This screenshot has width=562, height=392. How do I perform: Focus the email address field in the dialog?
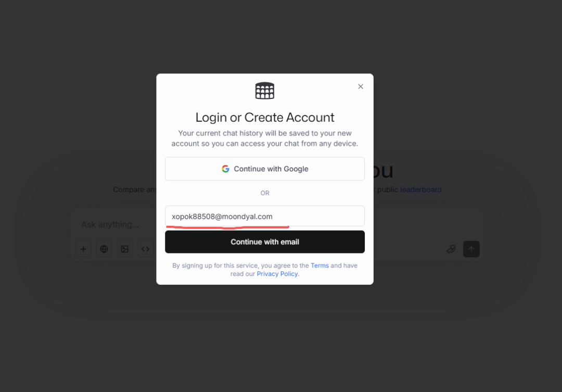point(265,216)
